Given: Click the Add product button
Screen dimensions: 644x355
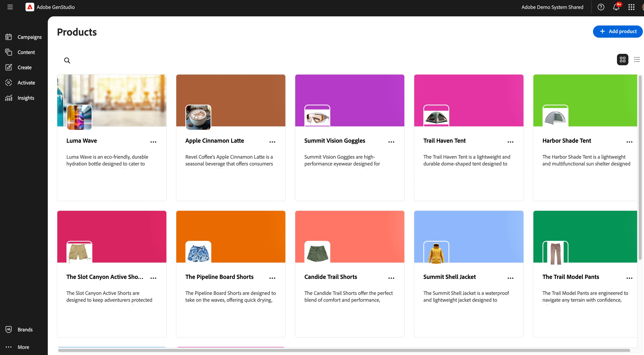Looking at the screenshot, I should pos(618,31).
